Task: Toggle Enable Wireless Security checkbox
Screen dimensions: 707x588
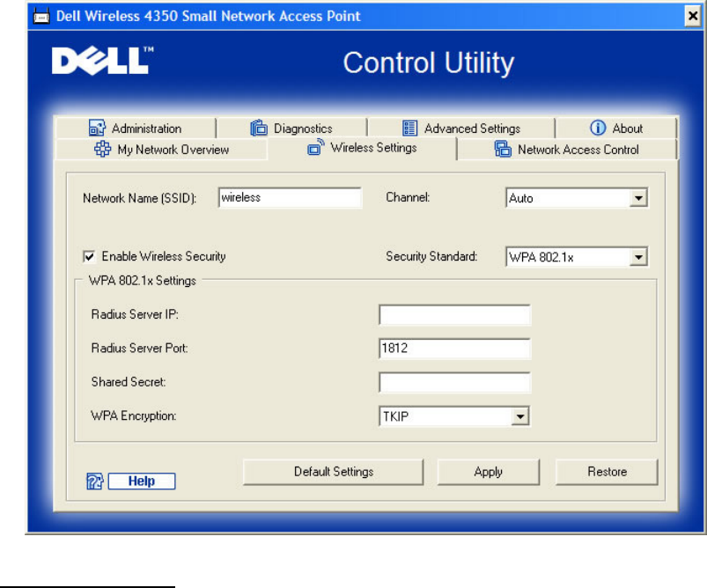Action: [x=89, y=256]
